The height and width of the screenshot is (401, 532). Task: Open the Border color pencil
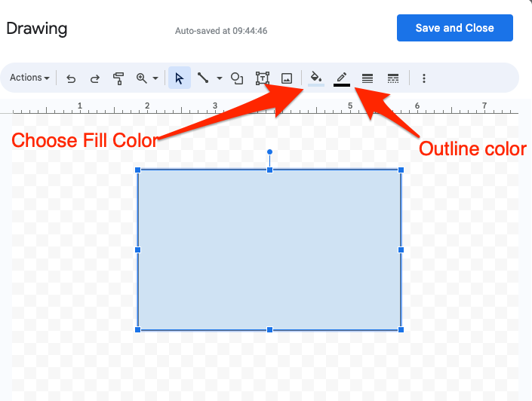(x=342, y=78)
